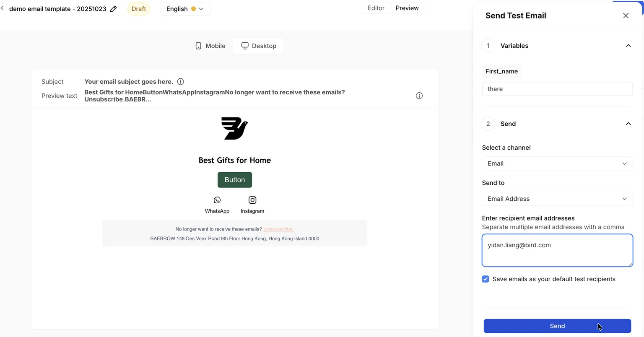Click the bird logo in email preview
Screen dimensions: 644x337
click(235, 129)
